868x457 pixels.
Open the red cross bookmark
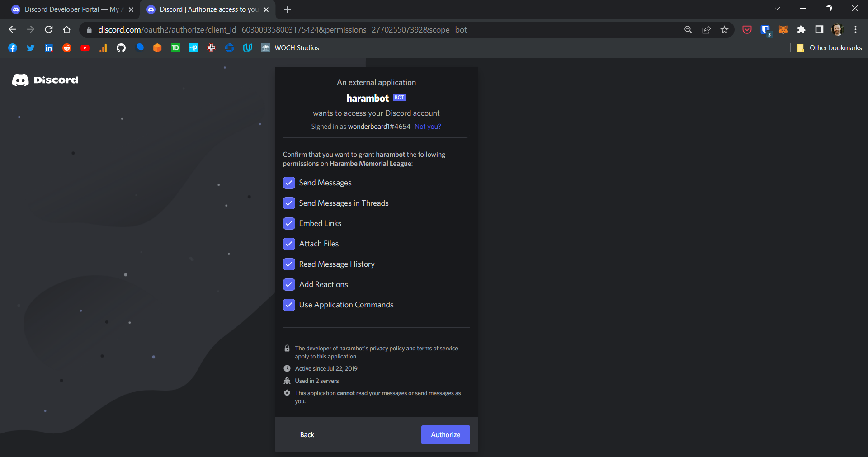[x=212, y=48]
